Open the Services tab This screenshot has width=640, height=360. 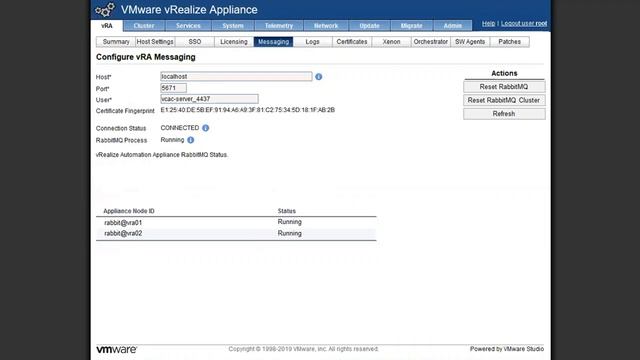click(188, 26)
